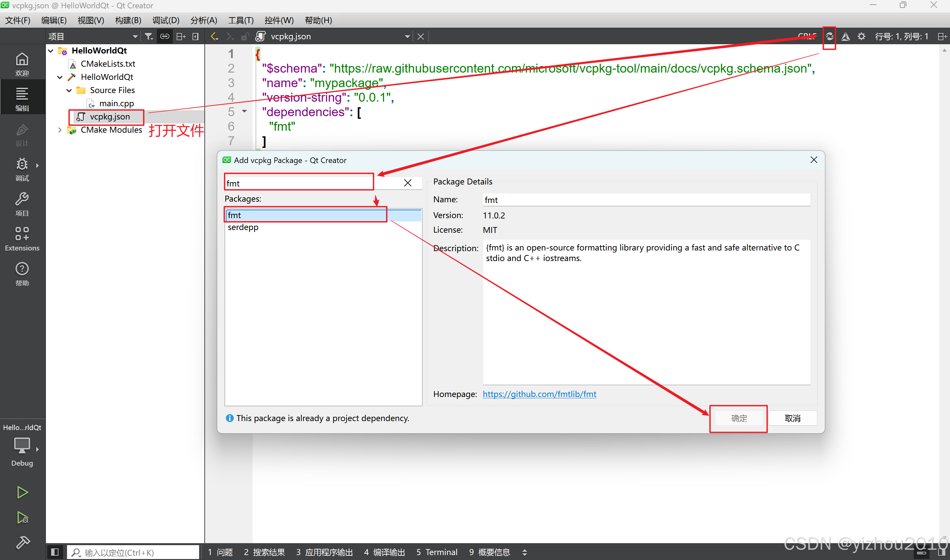Open the 4 编译输出 pane
This screenshot has height=560, width=950.
click(x=384, y=552)
